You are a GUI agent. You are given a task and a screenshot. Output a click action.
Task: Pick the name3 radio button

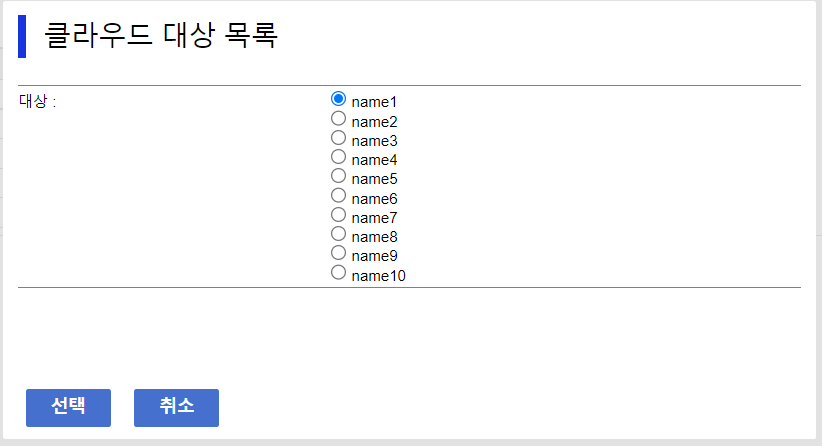[x=338, y=137]
